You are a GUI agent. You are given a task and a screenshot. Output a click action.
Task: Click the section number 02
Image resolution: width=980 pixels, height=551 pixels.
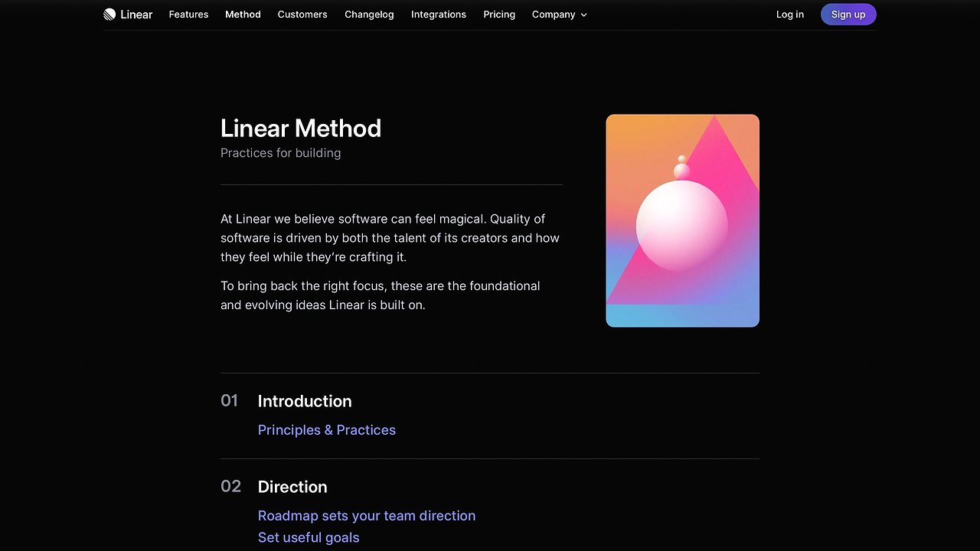231,487
